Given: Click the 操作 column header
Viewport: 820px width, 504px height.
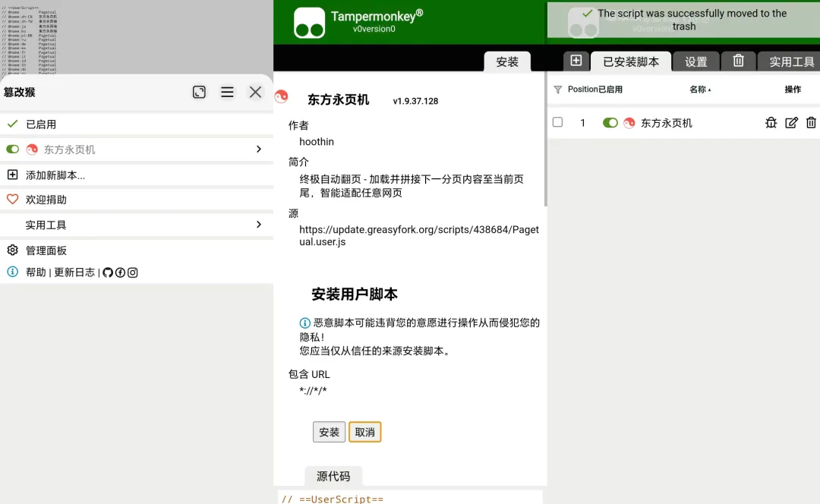Looking at the screenshot, I should point(793,90).
